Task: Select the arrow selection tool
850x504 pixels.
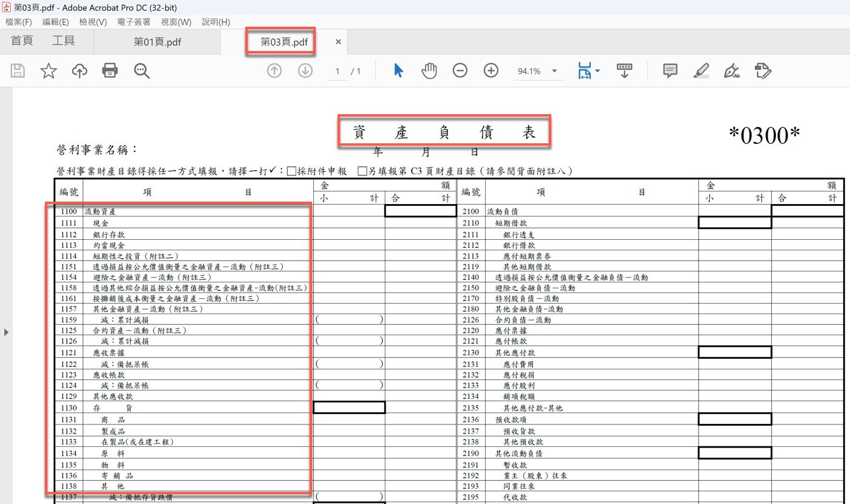Action: point(398,71)
